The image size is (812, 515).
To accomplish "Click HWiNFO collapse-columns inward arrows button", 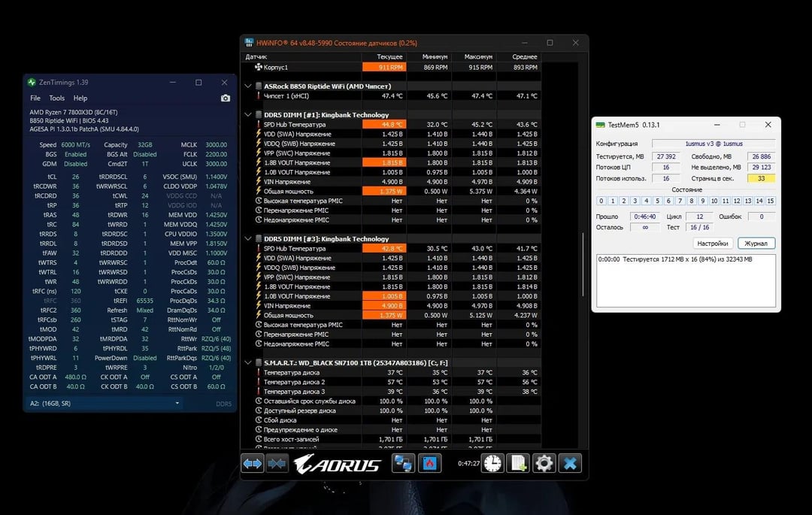I will pos(277,463).
